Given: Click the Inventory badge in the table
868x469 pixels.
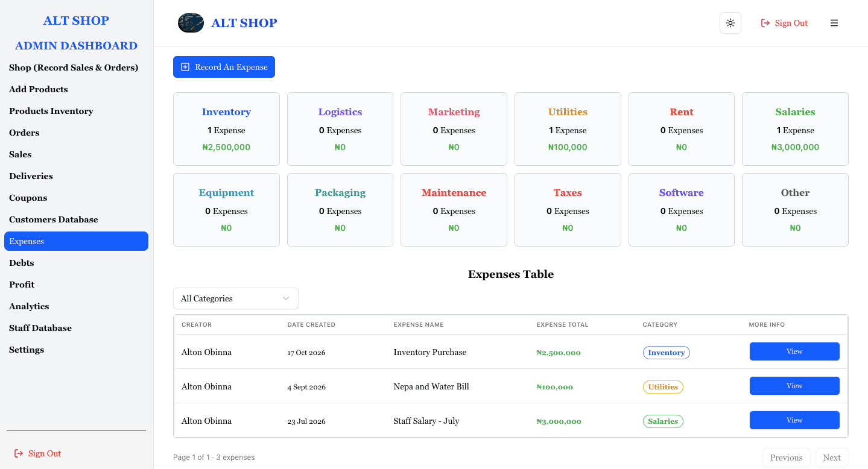Looking at the screenshot, I should 667,353.
